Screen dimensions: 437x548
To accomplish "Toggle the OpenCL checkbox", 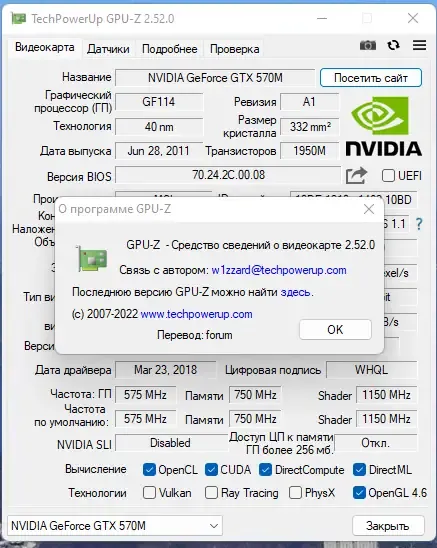I will click(149, 470).
